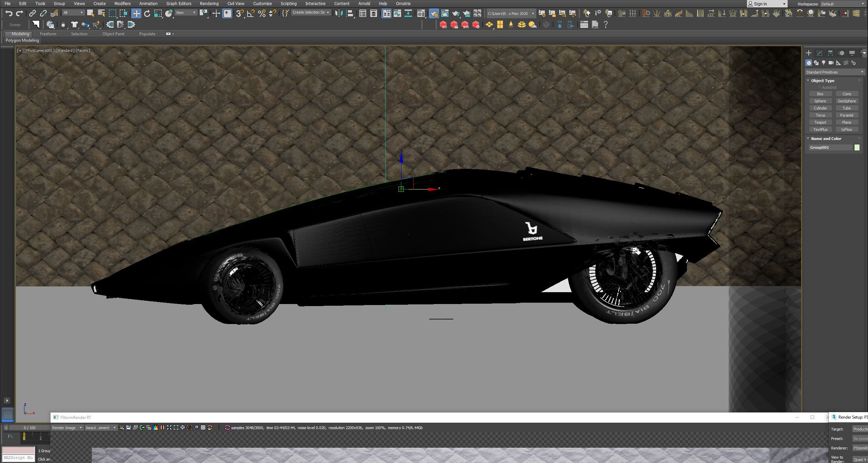Open project path dropdown
The image size is (868, 463).
[x=511, y=14]
